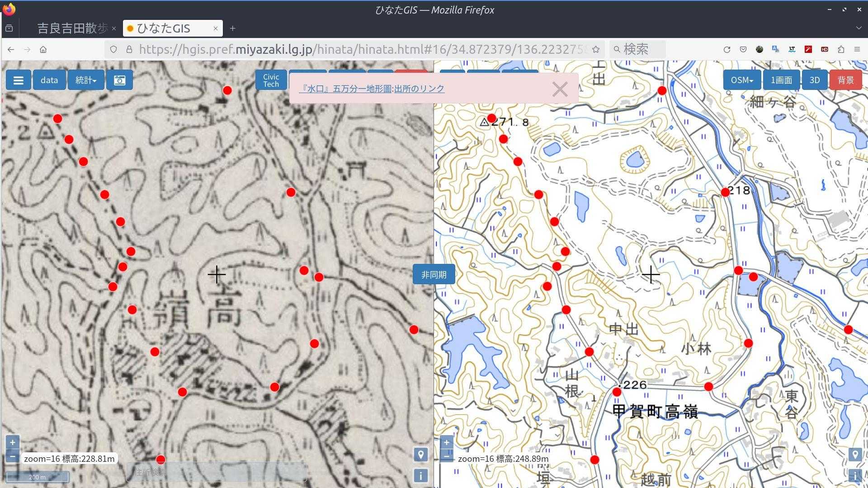Click the left map location pin icon
The width and height of the screenshot is (868, 488).
coord(420,455)
